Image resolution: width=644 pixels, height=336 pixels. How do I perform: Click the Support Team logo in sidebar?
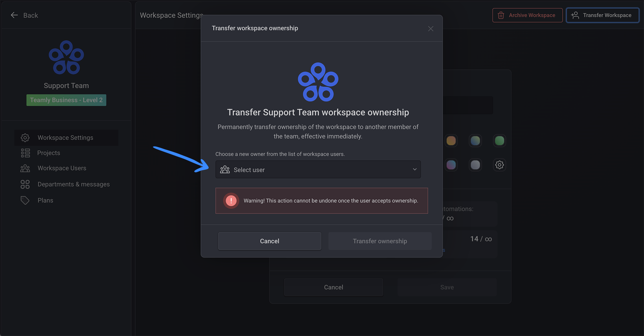tap(66, 58)
